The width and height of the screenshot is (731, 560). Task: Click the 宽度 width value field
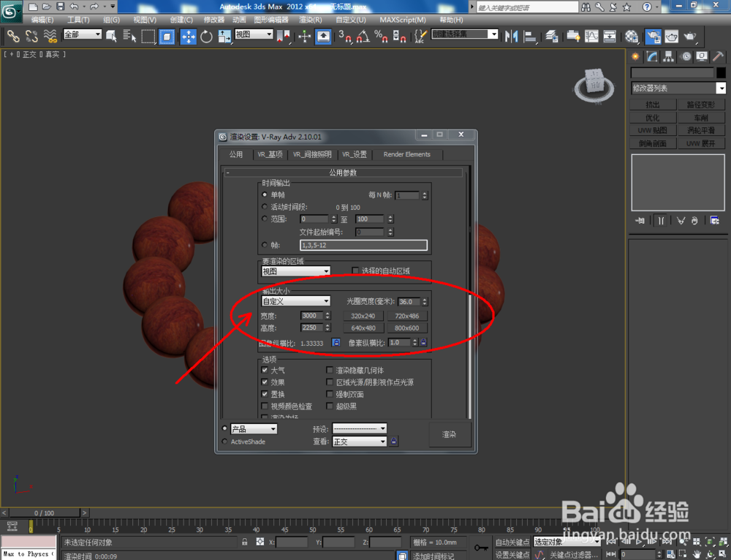(312, 316)
